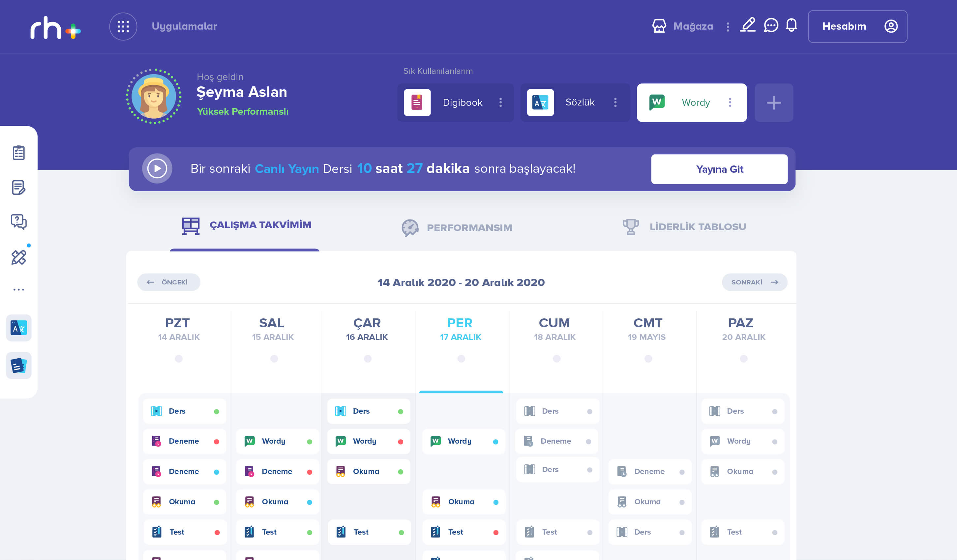Click the Yayına Git button
Viewport: 957px width, 560px height.
coord(719,169)
